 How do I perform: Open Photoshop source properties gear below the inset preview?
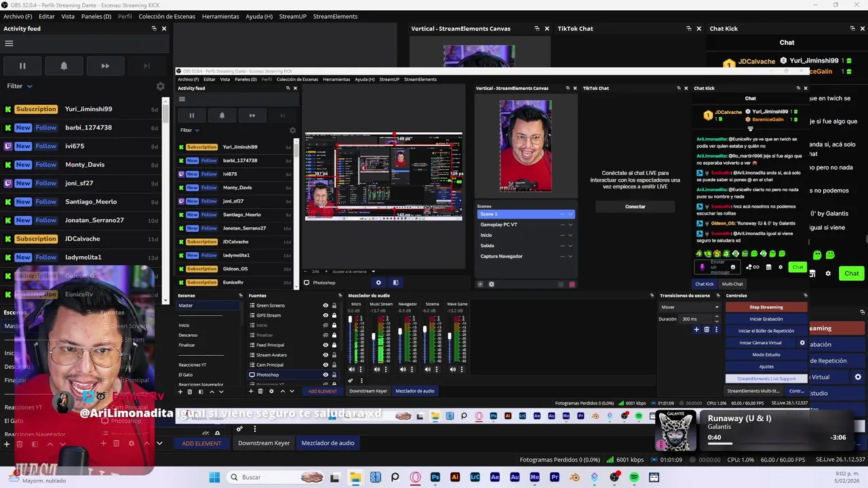pos(378,283)
